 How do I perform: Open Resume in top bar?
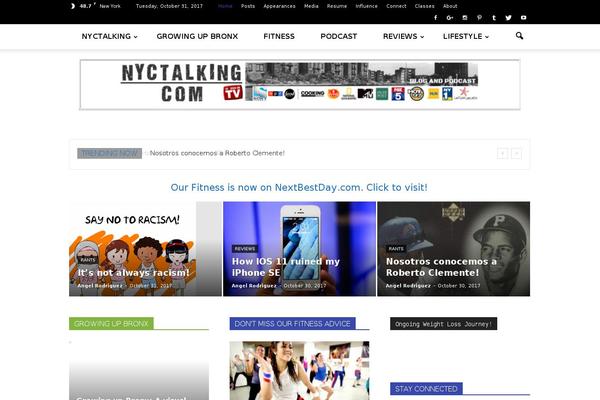(337, 6)
